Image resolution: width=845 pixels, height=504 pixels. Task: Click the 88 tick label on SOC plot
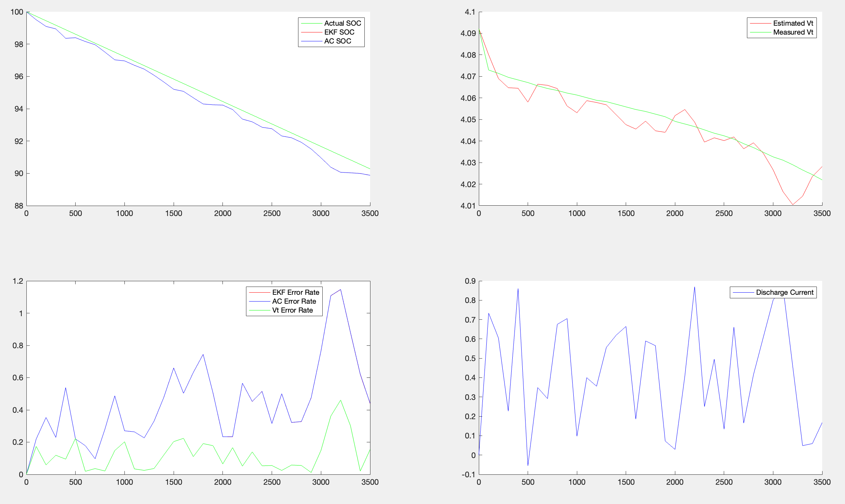19,206
